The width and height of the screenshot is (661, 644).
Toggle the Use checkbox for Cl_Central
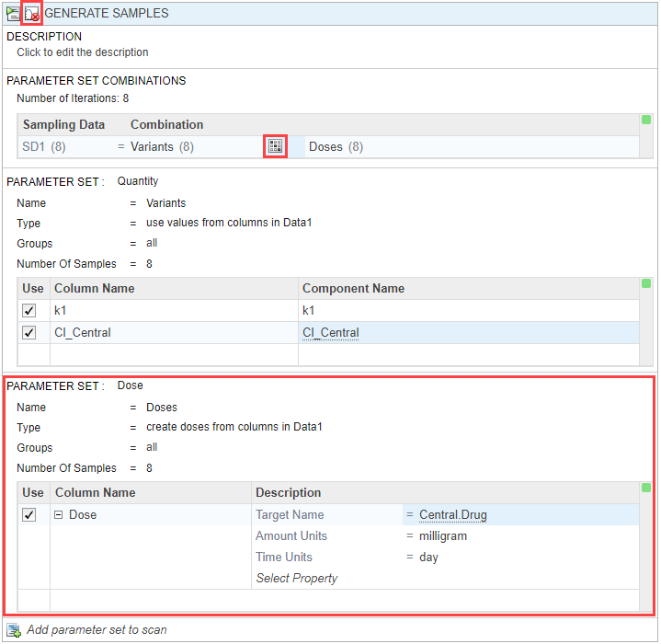coord(29,332)
